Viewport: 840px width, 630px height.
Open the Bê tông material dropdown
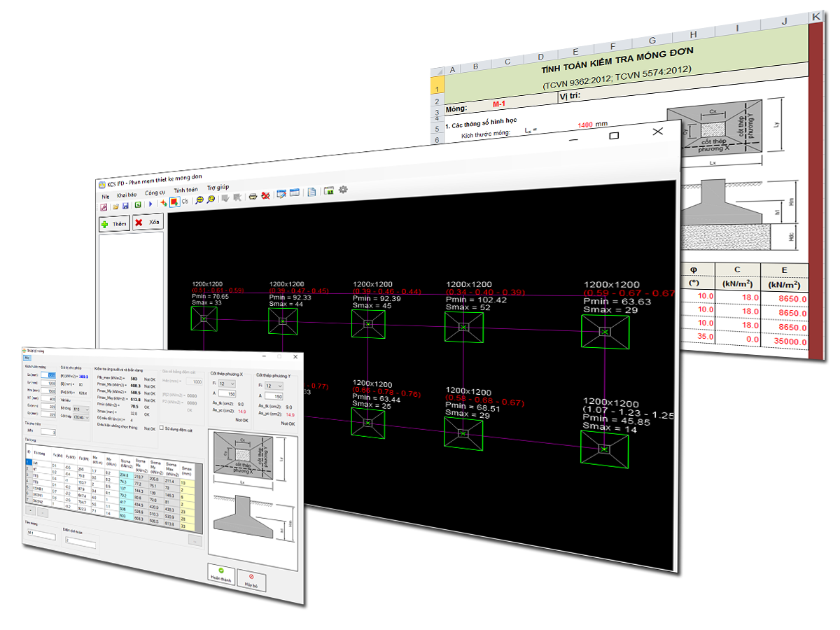pos(80,409)
